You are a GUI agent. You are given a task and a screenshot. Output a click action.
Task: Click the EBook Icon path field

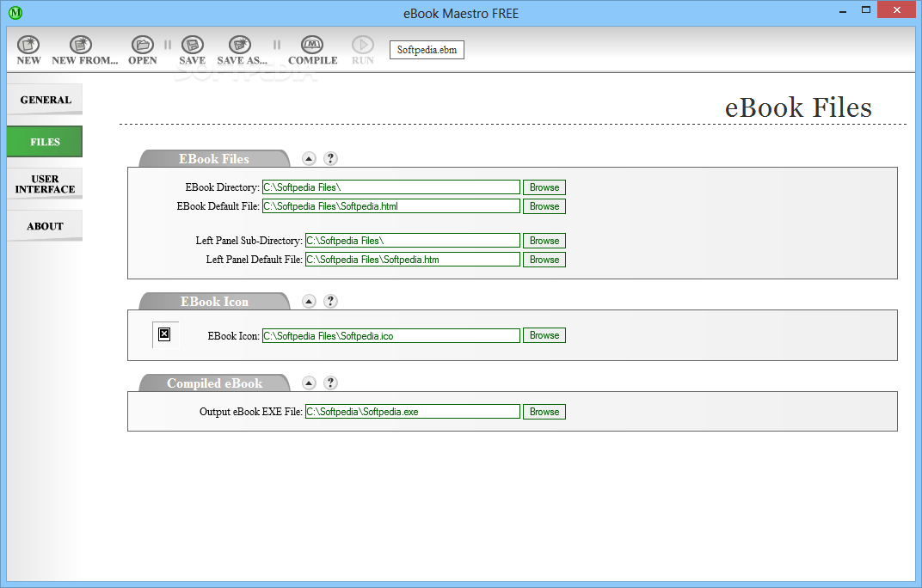(391, 336)
